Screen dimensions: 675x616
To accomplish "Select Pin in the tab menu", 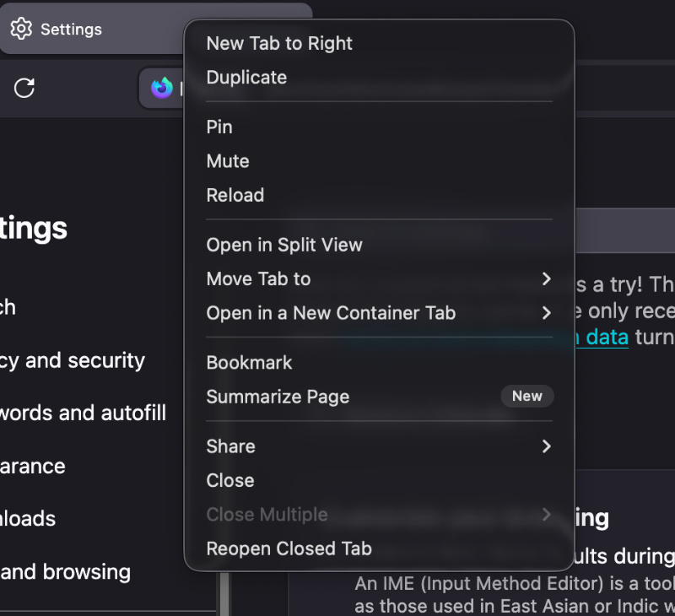I will (379, 127).
